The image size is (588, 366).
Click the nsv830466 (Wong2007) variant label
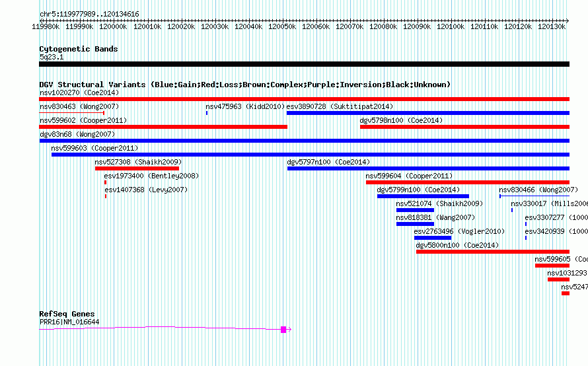click(x=538, y=190)
